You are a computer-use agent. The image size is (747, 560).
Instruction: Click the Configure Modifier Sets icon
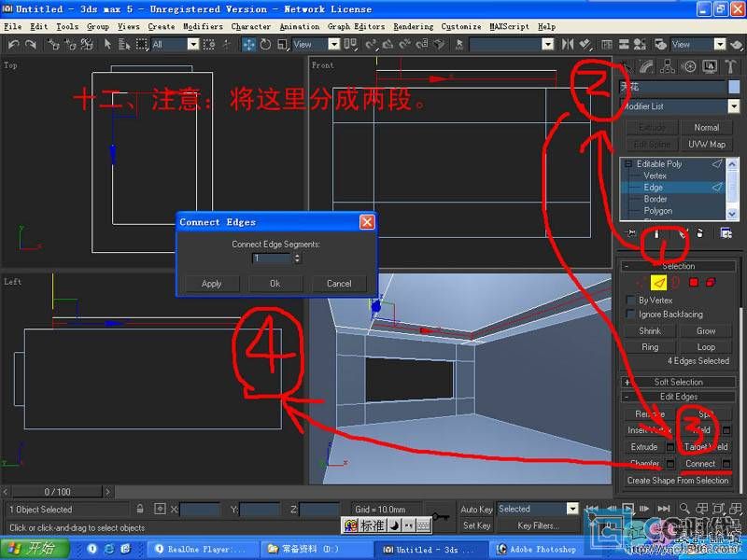coord(726,233)
